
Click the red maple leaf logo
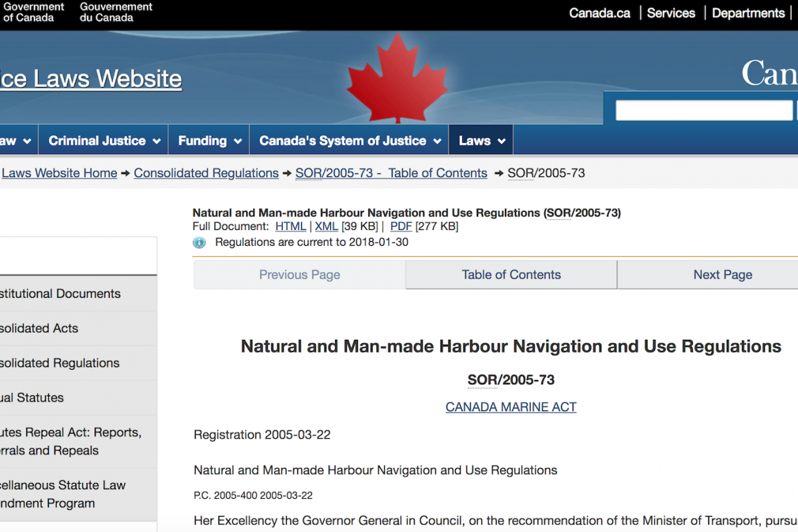[397, 79]
